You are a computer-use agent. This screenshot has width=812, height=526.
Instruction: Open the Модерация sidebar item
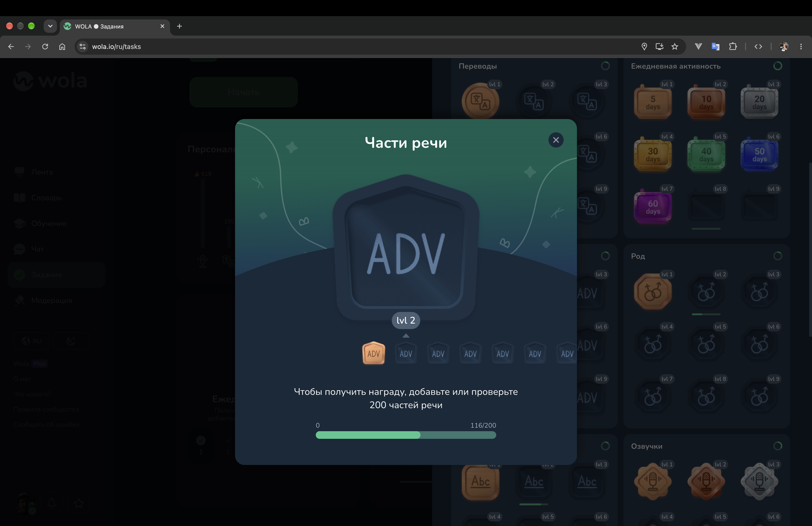click(56, 300)
